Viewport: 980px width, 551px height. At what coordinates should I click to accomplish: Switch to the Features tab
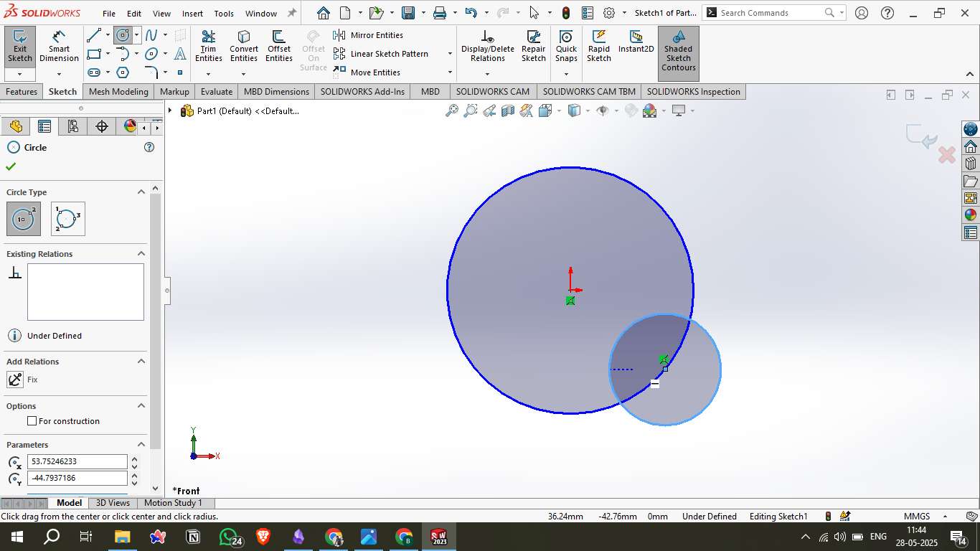click(22, 92)
